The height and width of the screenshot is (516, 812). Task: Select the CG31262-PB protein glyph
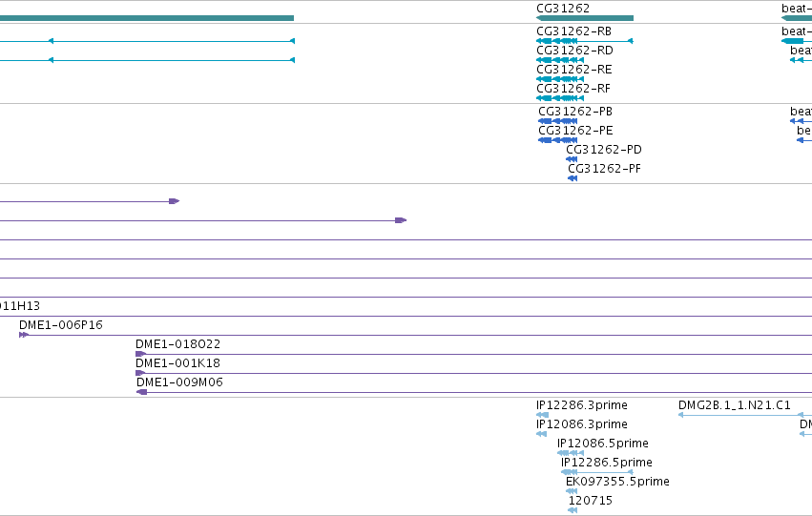point(558,121)
